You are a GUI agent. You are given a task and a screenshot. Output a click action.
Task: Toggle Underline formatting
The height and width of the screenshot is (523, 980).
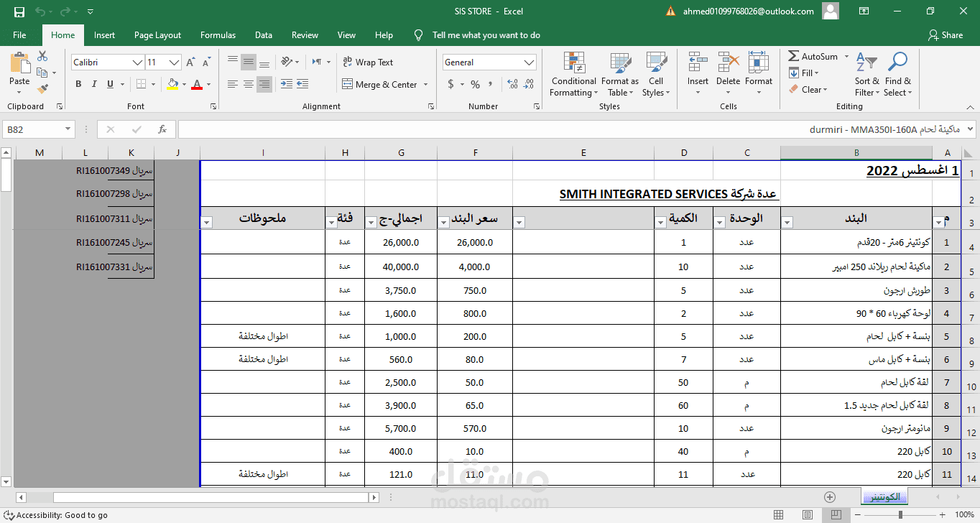point(109,85)
